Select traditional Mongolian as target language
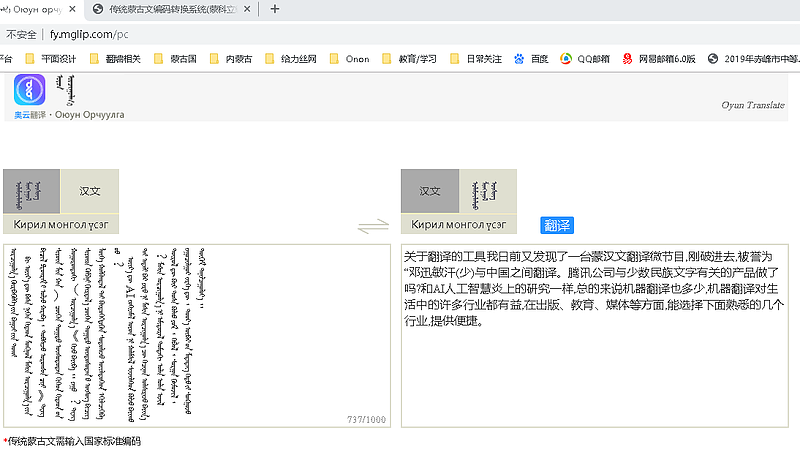Viewport: 800px width, 455px height. 488,191
